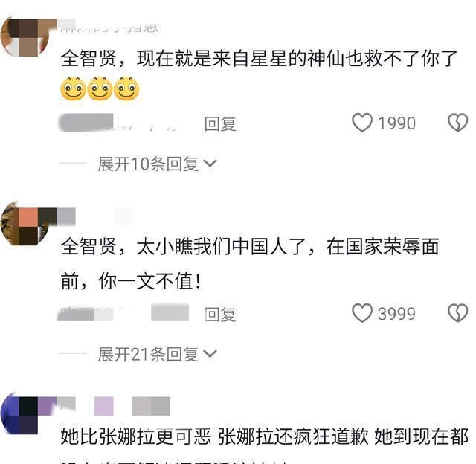
Task: Like the comment with 3999 likes
Action: point(362,313)
